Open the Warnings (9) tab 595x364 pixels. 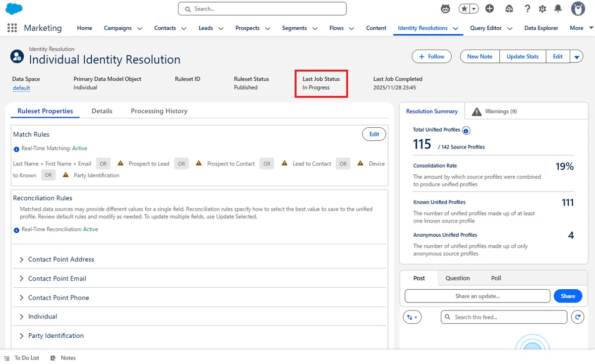(x=494, y=111)
